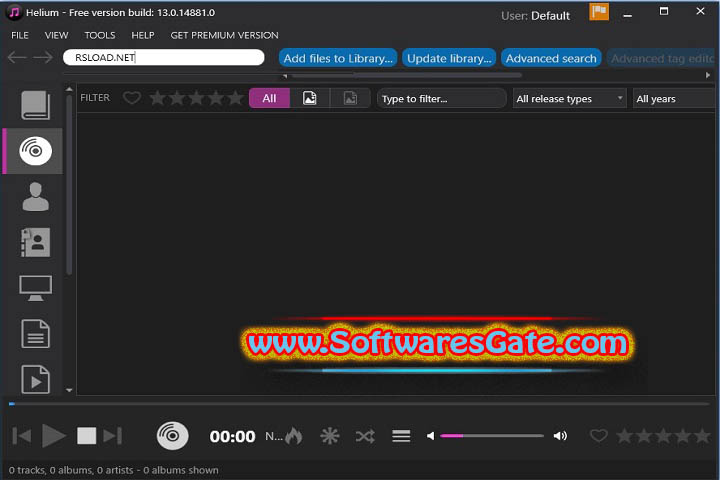The image size is (720, 480).
Task: Open the Library book view in sidebar
Action: [x=35, y=105]
